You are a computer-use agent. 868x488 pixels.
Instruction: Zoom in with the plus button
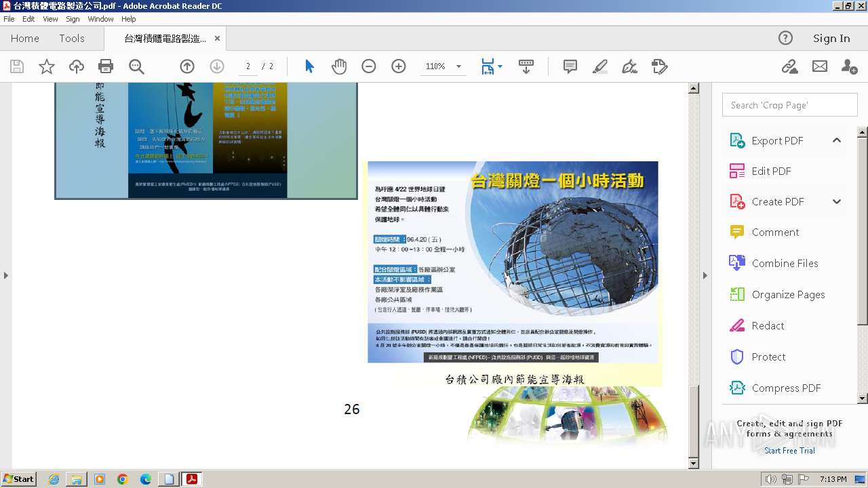pos(399,66)
